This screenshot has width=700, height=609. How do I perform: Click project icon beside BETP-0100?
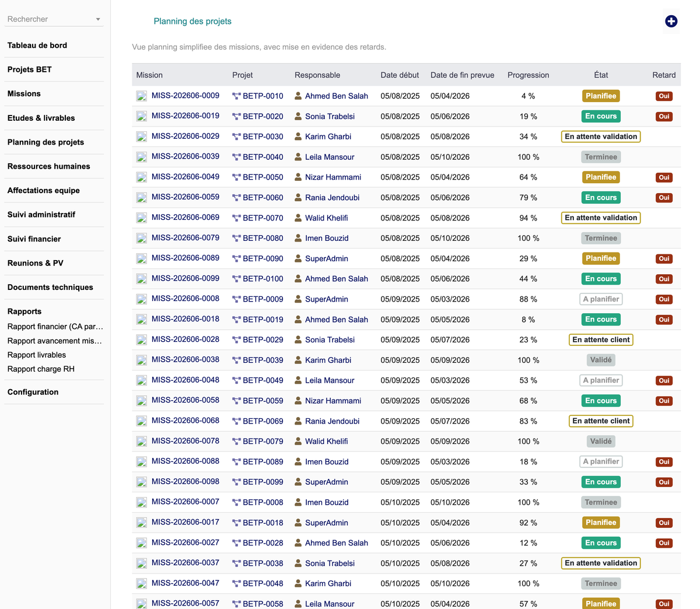[x=236, y=279]
